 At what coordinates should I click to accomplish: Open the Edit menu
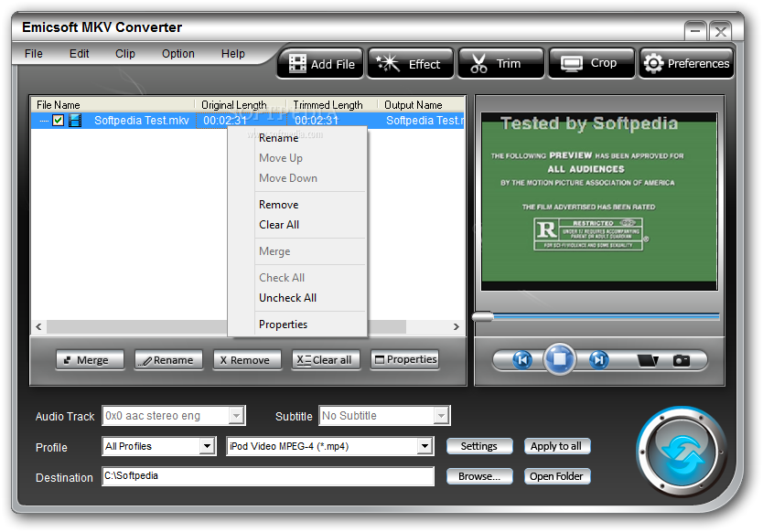pyautogui.click(x=80, y=54)
